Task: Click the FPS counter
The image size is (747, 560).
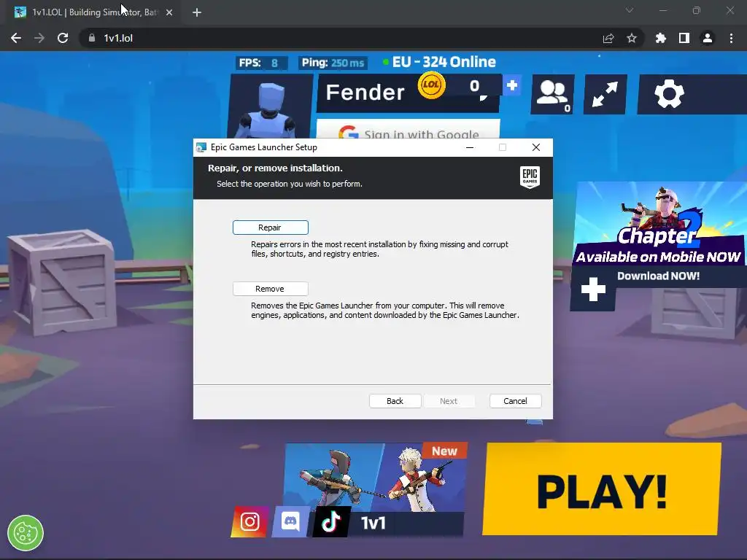Action: tap(262, 63)
